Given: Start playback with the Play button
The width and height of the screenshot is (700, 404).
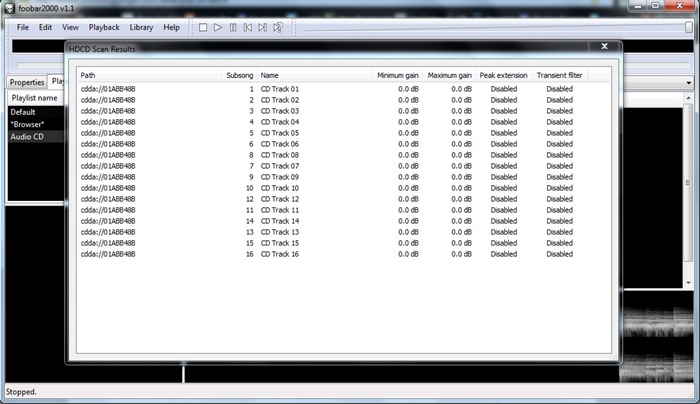Looking at the screenshot, I should (x=218, y=28).
